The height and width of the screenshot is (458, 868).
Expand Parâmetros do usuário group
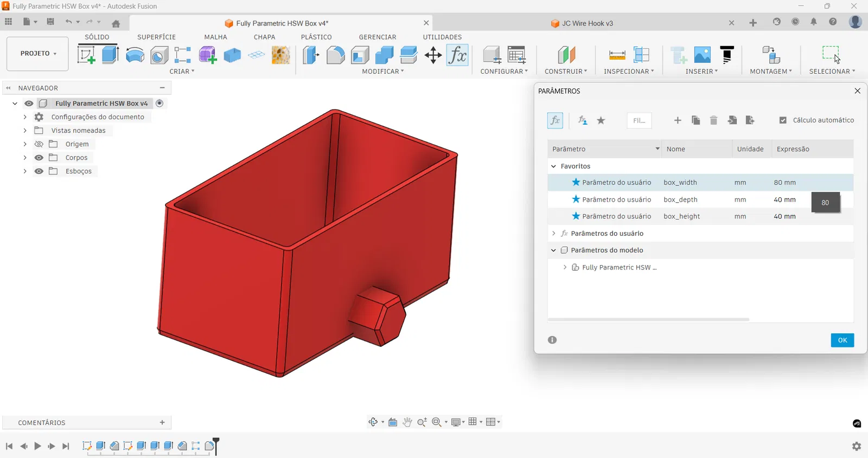[553, 234]
